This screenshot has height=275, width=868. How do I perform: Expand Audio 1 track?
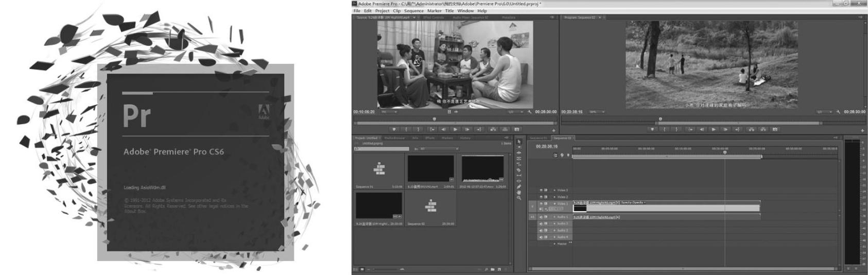[554, 217]
